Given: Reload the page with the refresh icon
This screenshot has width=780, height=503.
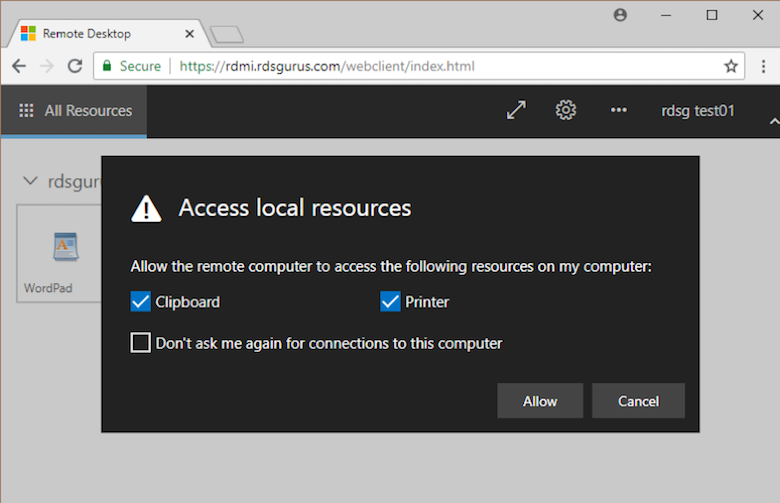Looking at the screenshot, I should coord(74,66).
